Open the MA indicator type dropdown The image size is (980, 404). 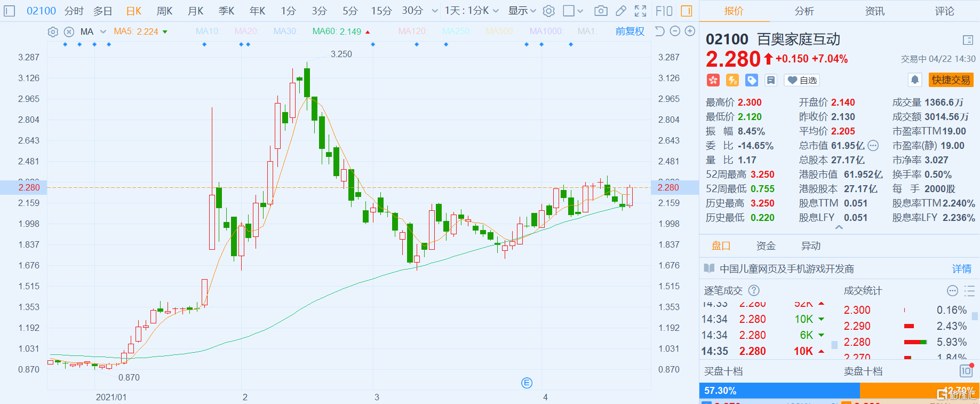coord(103,31)
